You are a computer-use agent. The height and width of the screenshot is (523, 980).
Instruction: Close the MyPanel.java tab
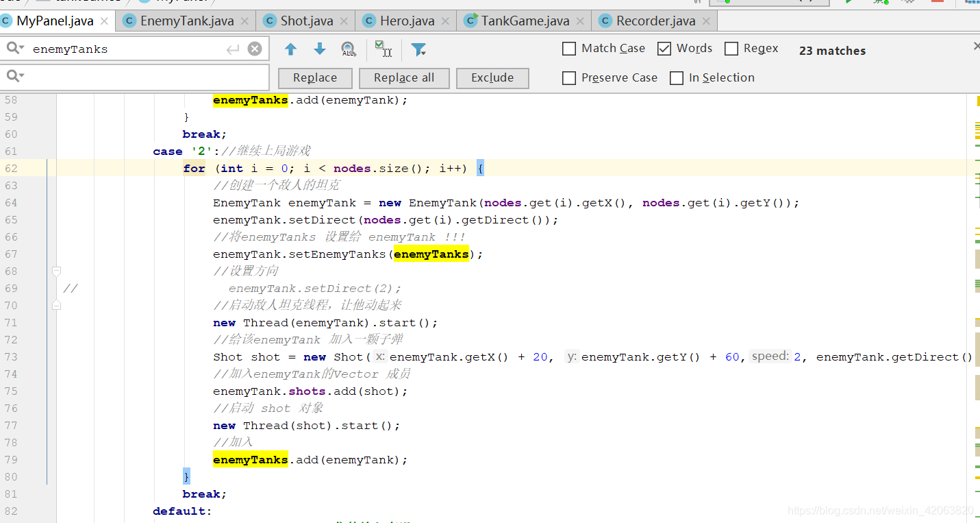click(x=104, y=21)
